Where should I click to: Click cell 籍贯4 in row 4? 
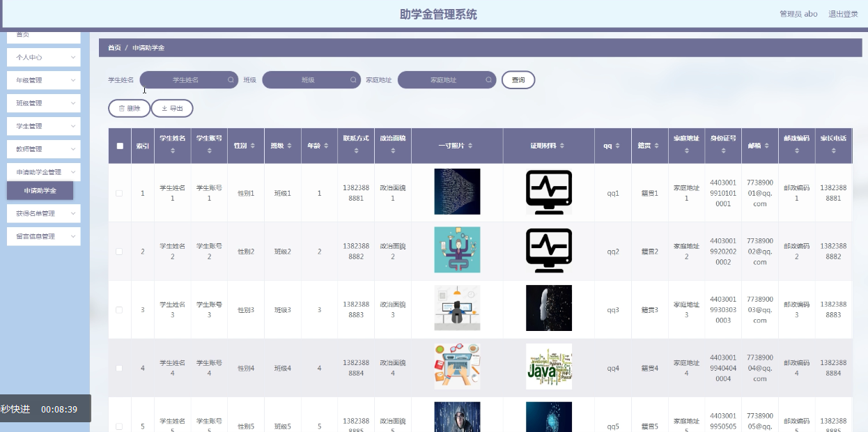[x=649, y=368]
